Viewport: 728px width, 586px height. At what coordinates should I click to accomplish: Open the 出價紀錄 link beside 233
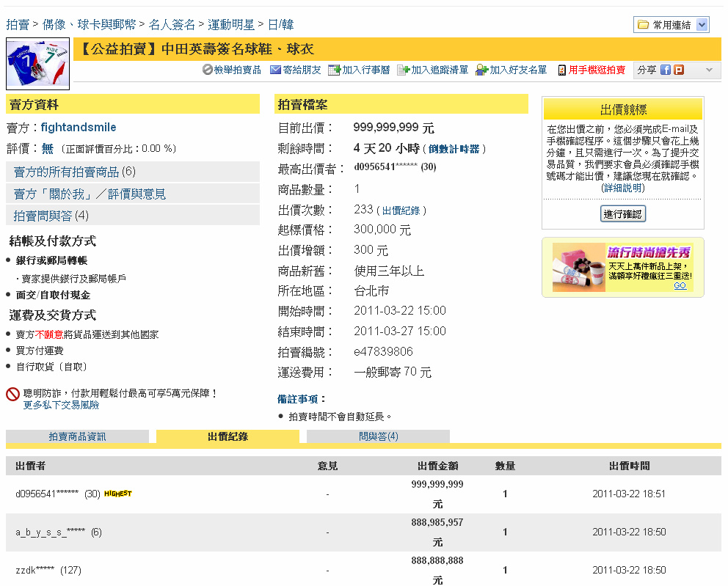pyautogui.click(x=401, y=210)
